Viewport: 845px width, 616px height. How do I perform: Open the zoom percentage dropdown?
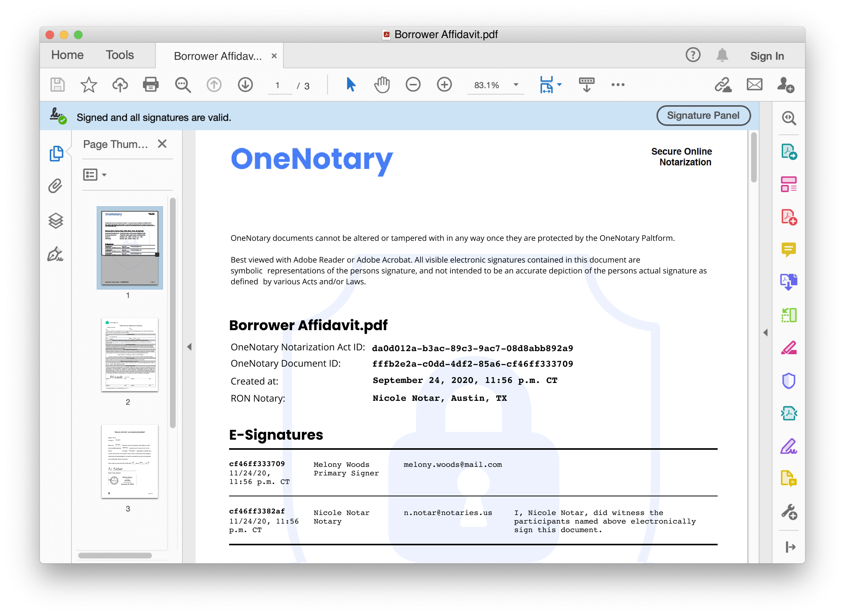516,85
